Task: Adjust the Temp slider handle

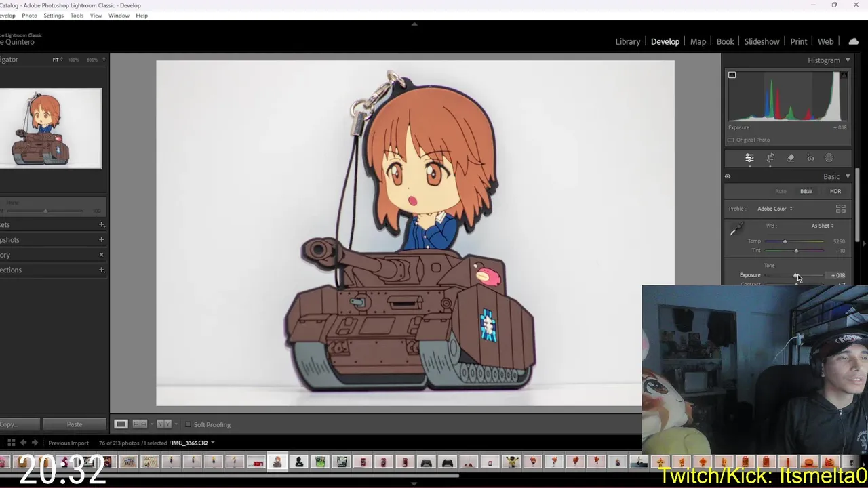Action: coord(785,241)
